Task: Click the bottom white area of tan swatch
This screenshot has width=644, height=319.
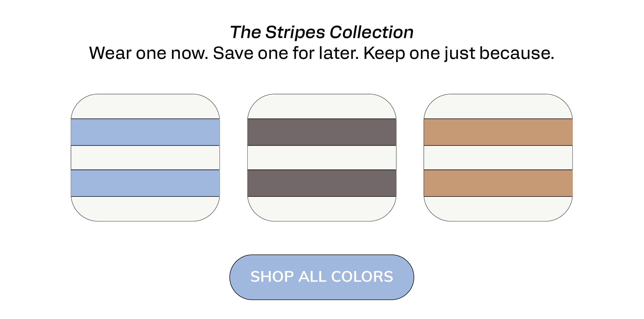Action: click(498, 209)
